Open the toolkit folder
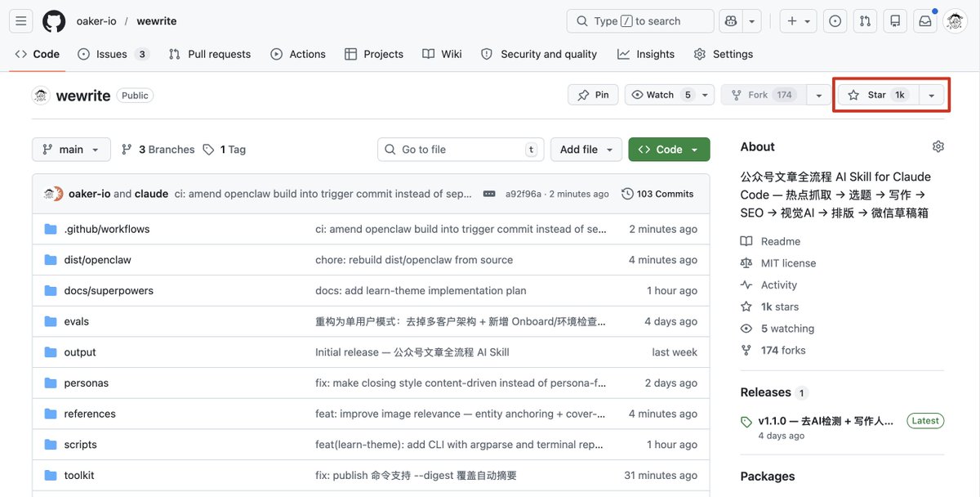This screenshot has height=497, width=980. (x=79, y=475)
